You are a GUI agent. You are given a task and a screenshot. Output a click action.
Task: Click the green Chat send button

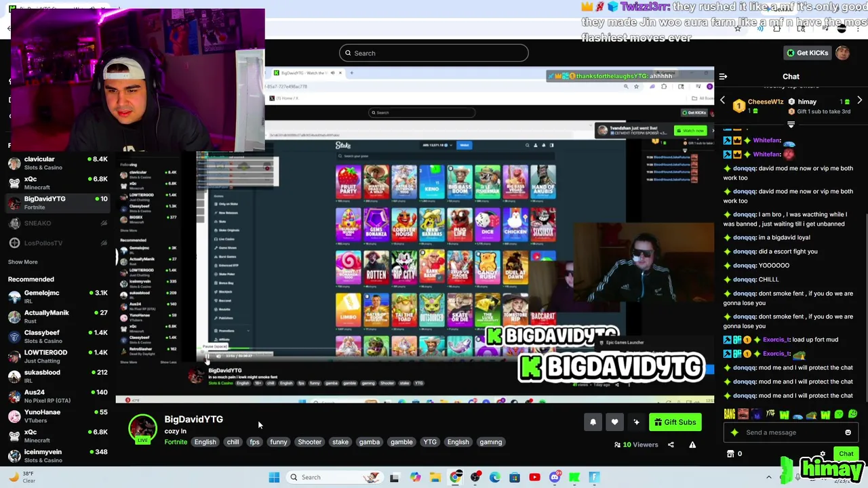coord(846,453)
